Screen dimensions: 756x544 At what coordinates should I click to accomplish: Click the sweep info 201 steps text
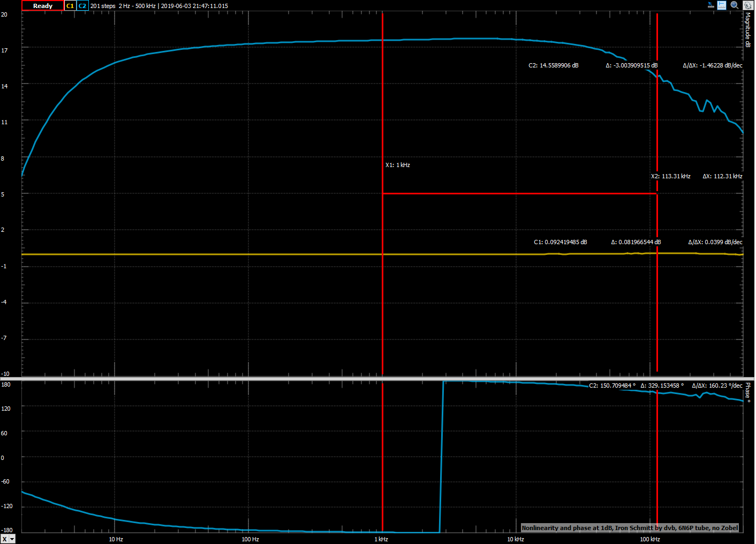103,6
